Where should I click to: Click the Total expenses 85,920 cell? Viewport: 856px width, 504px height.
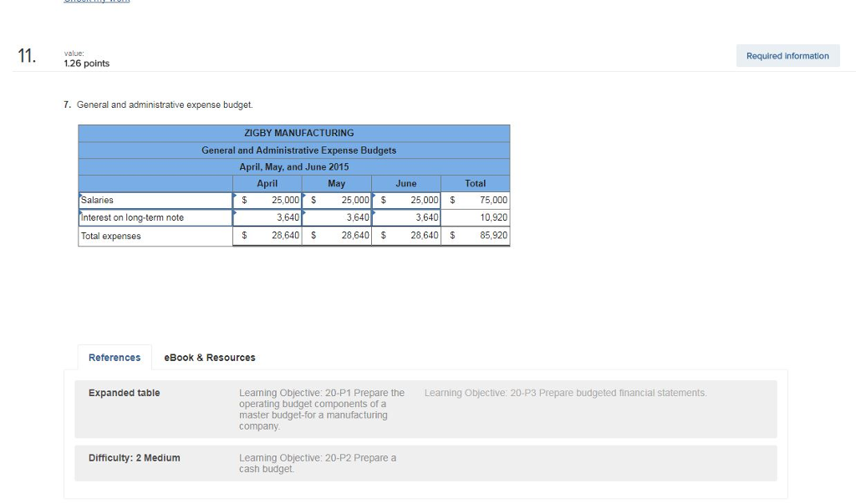coord(476,236)
